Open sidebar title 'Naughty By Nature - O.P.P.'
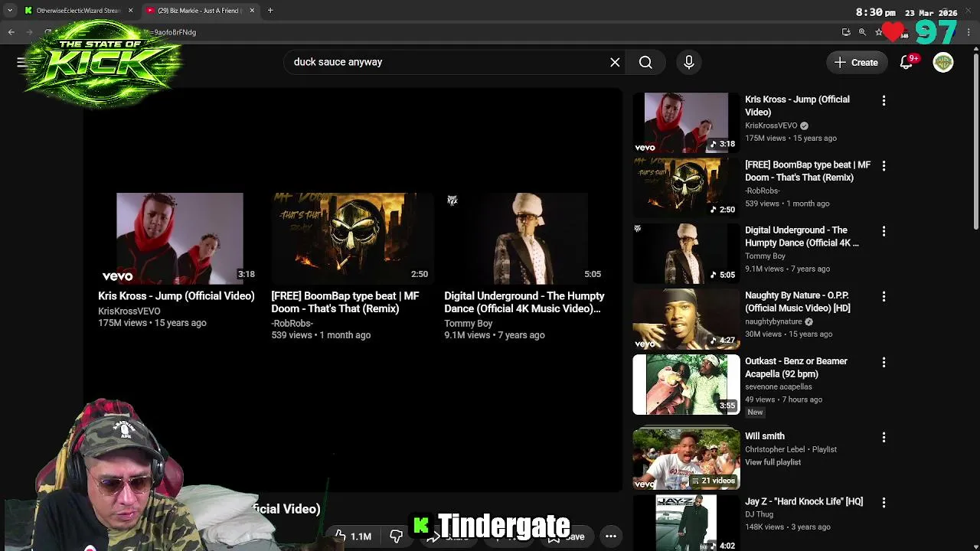The image size is (980, 551). pyautogui.click(x=798, y=302)
